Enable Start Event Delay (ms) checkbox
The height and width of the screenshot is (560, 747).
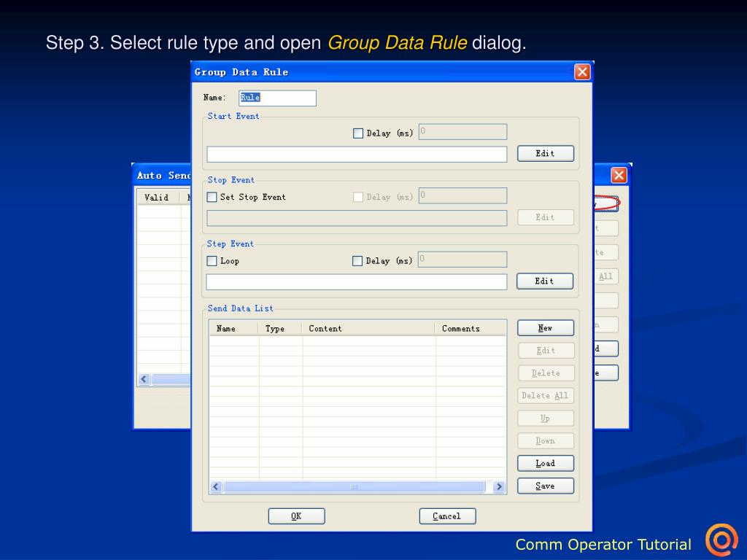[358, 133]
